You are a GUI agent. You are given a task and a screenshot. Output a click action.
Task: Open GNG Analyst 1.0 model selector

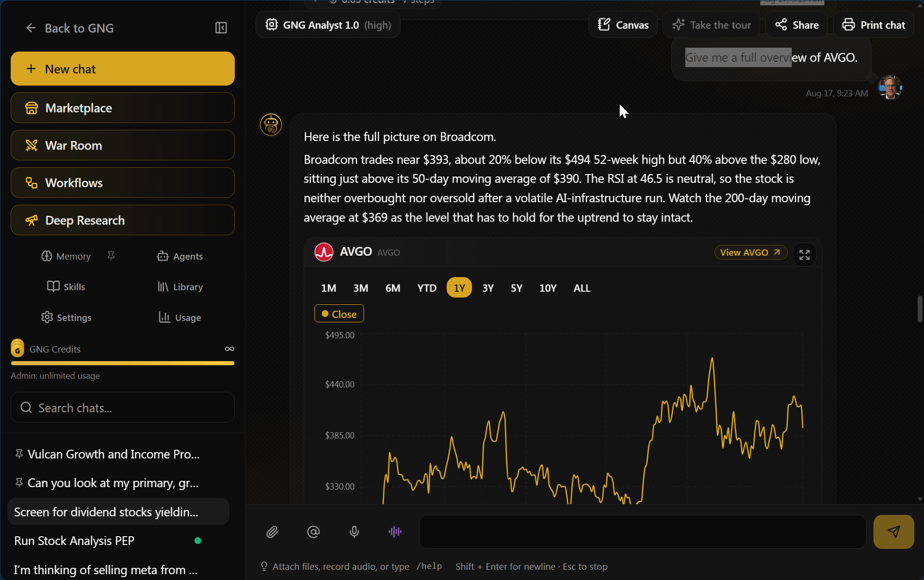[x=328, y=25]
